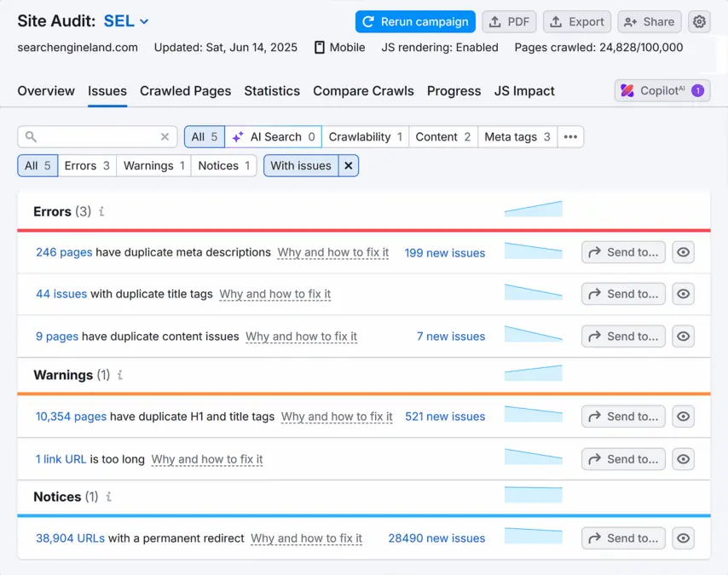Hide the duplicate meta descriptions issue
Viewport: 728px width, 575px height.
click(x=683, y=252)
